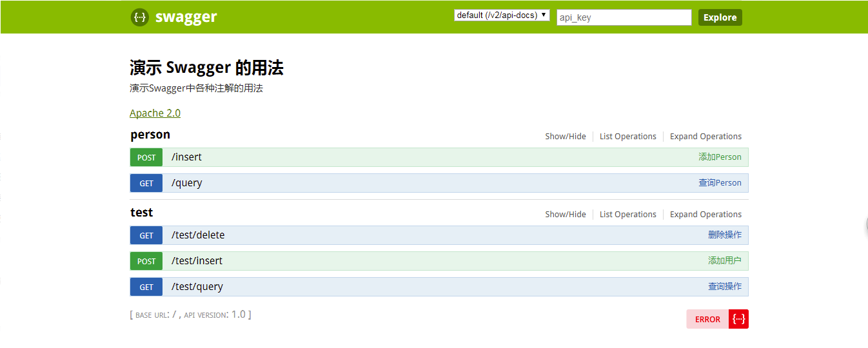Click the 演示 Swagger 的用法 title
Screen dimensions: 868x348
[206, 68]
